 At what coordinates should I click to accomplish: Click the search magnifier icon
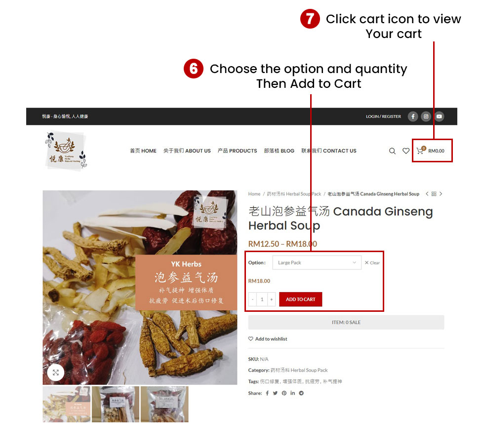(392, 151)
